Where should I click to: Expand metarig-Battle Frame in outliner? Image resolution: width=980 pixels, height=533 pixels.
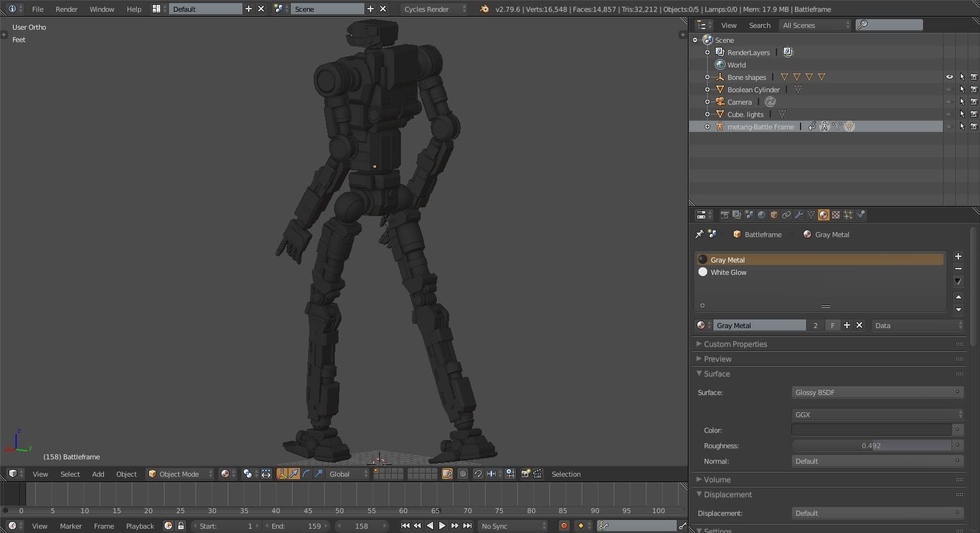pyautogui.click(x=707, y=126)
